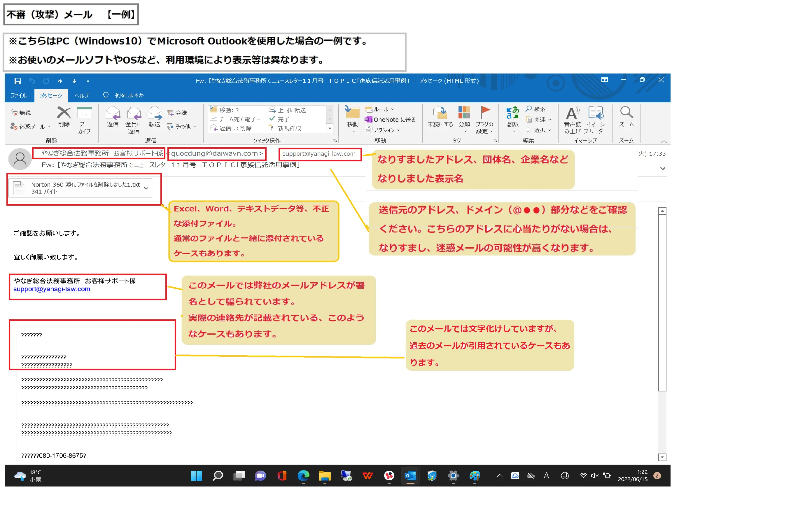Expand message header details chevron
The height and width of the screenshot is (532, 798).
[x=663, y=169]
